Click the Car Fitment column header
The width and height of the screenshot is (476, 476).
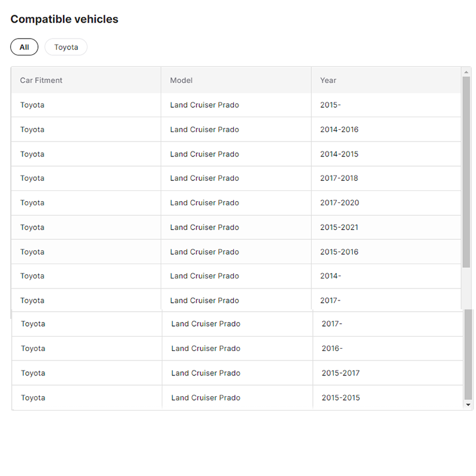41,80
